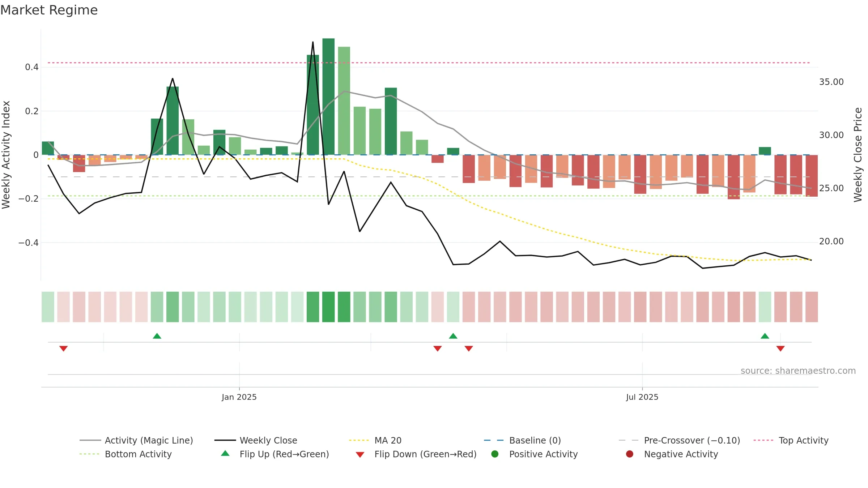Select the Flip Down marker after Jul 2025

click(x=780, y=348)
